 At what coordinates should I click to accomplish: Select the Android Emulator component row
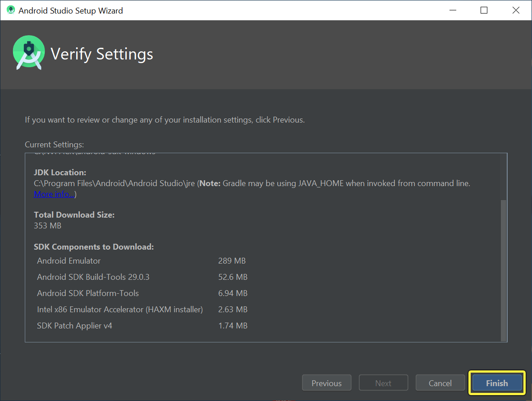69,260
